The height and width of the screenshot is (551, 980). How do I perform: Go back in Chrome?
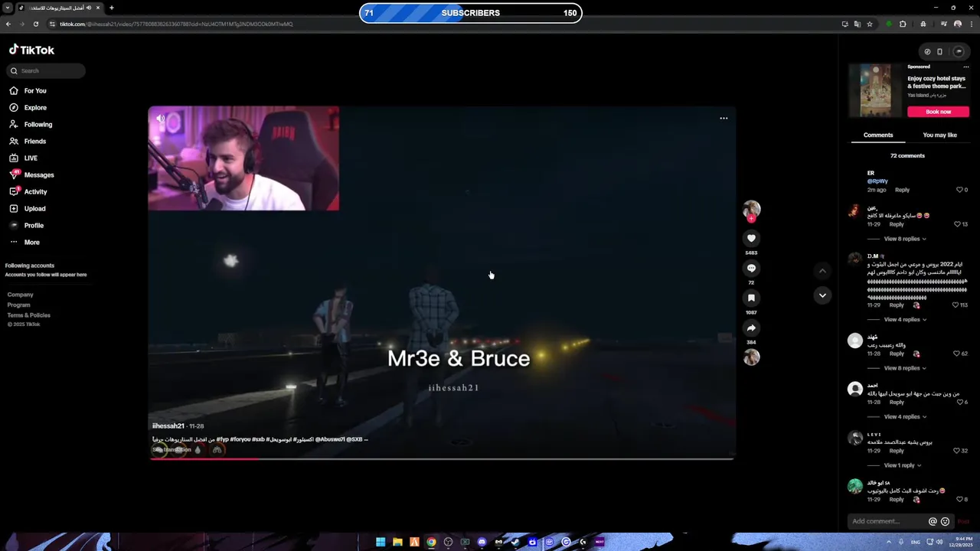pyautogui.click(x=8, y=24)
